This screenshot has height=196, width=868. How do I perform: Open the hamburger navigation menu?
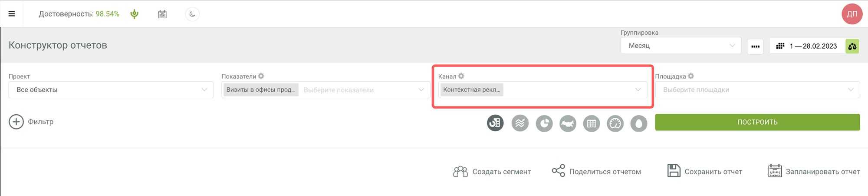tap(12, 14)
